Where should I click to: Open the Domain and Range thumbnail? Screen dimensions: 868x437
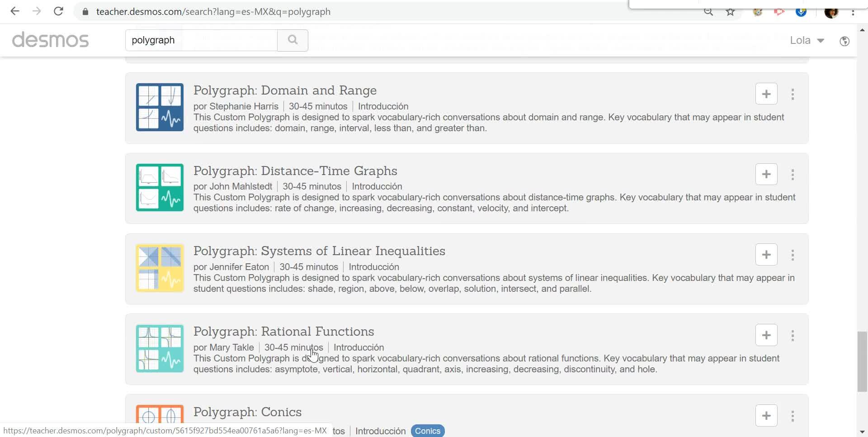(160, 107)
